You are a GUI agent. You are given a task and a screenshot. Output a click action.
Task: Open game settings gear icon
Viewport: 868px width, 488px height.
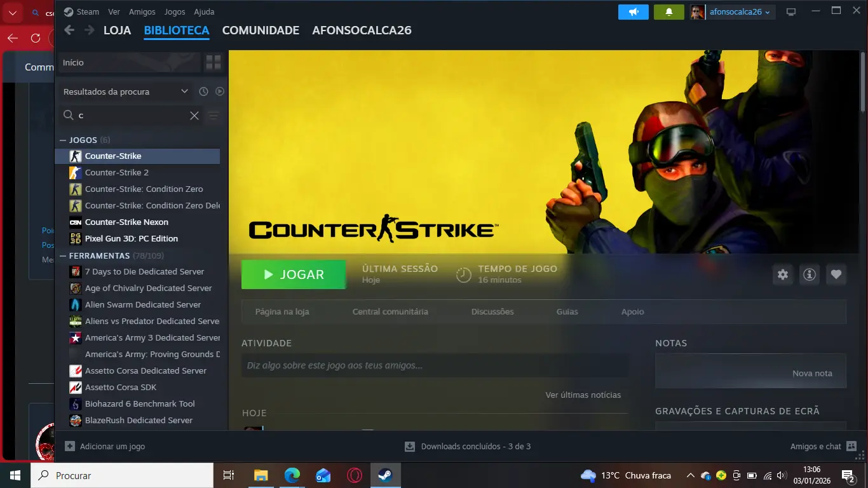point(783,274)
